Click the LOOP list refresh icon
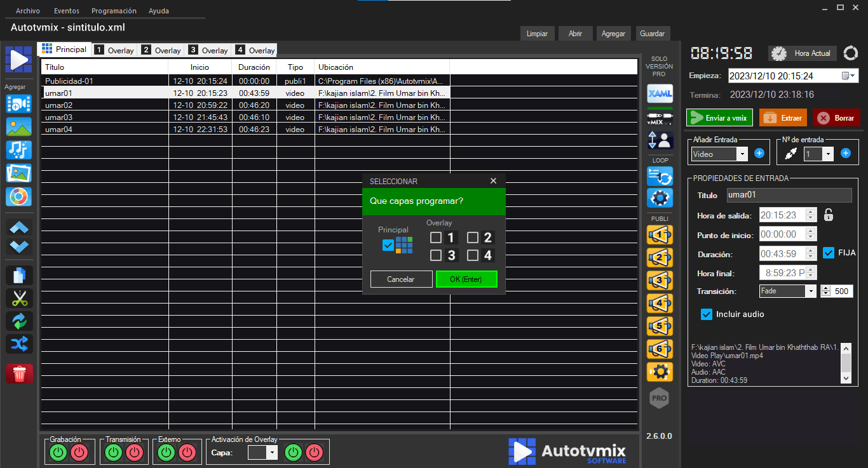Viewport: 868px width, 468px height. (660, 176)
